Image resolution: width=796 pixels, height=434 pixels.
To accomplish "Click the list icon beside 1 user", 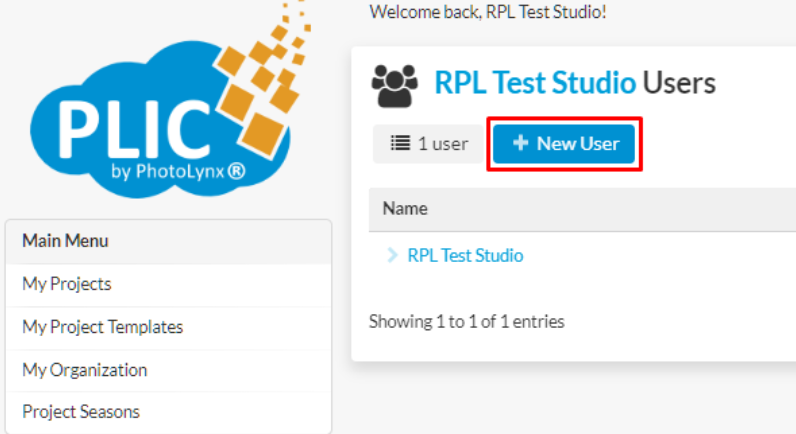I will pyautogui.click(x=400, y=143).
